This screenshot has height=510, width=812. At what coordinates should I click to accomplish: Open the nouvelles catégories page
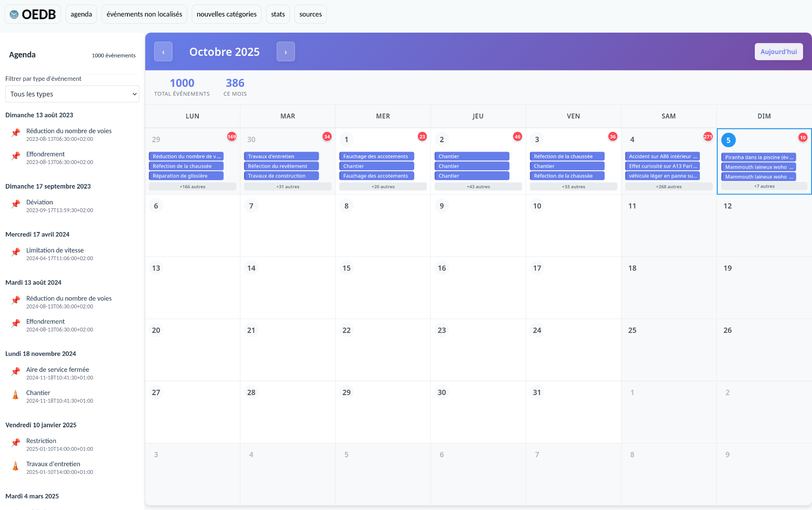point(227,14)
